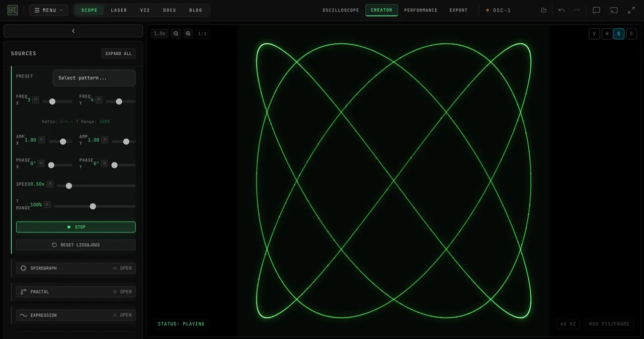This screenshot has width=644, height=339.
Task: Click the redo arrow icon
Action: (x=577, y=10)
